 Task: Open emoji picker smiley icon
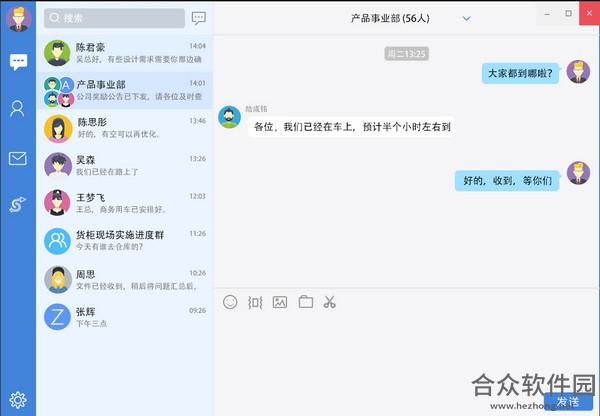pos(230,302)
